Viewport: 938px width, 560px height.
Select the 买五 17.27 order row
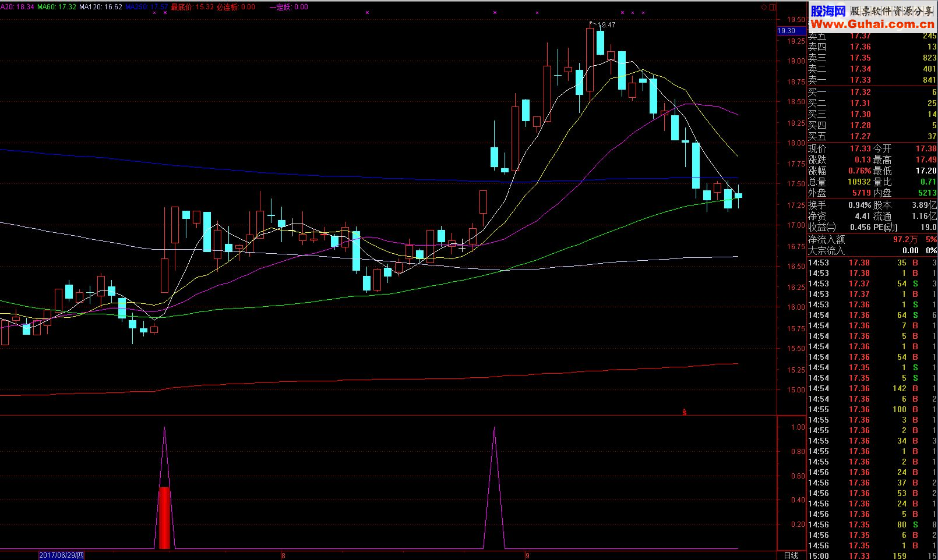click(872, 136)
